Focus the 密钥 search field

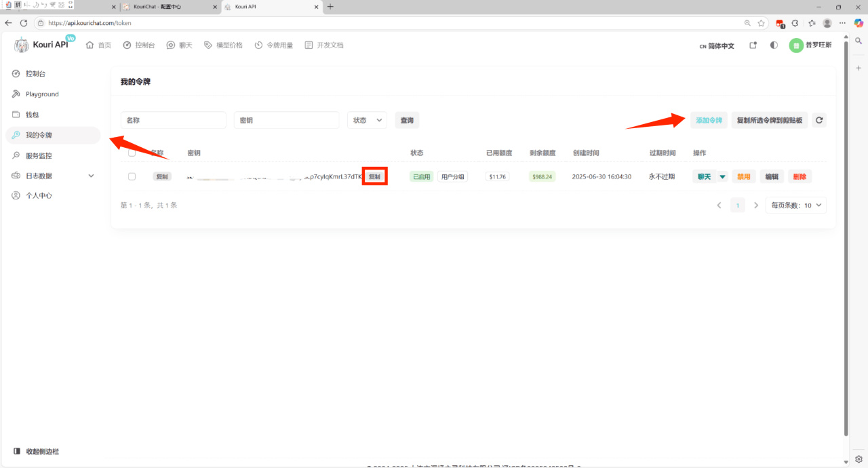[286, 120]
